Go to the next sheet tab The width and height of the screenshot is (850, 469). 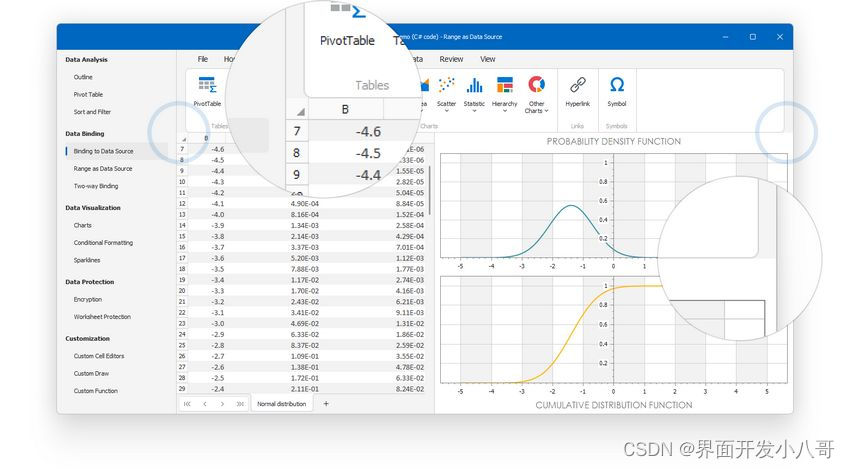tap(222, 404)
